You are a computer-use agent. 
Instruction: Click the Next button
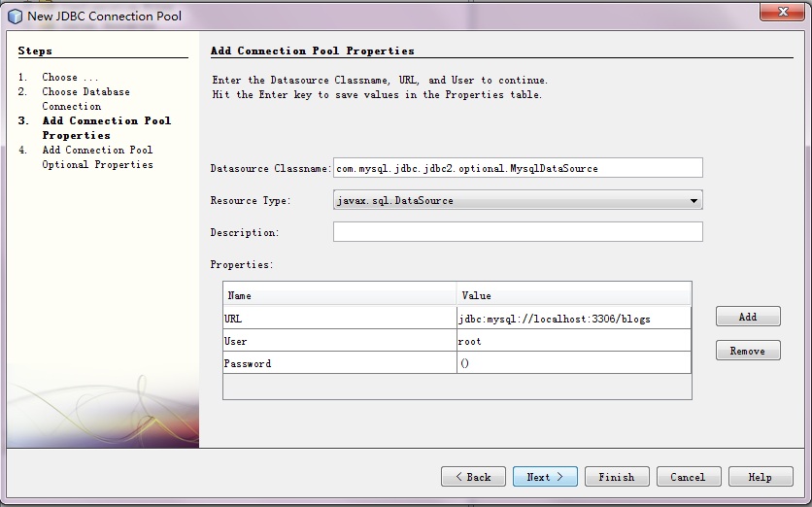[x=545, y=477]
